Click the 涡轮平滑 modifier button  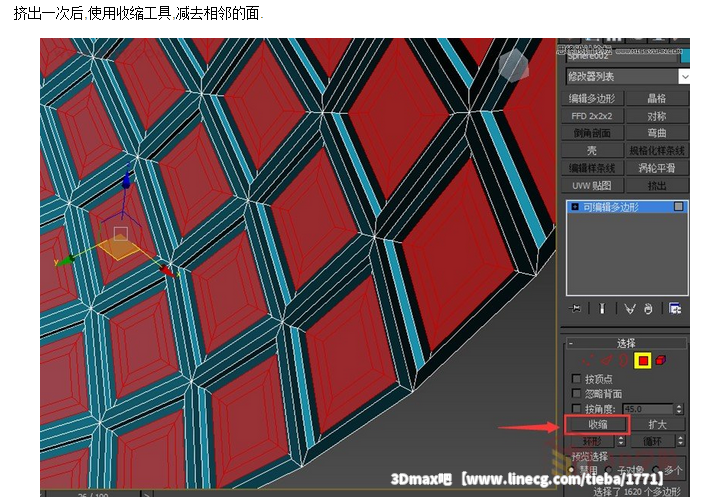(657, 168)
